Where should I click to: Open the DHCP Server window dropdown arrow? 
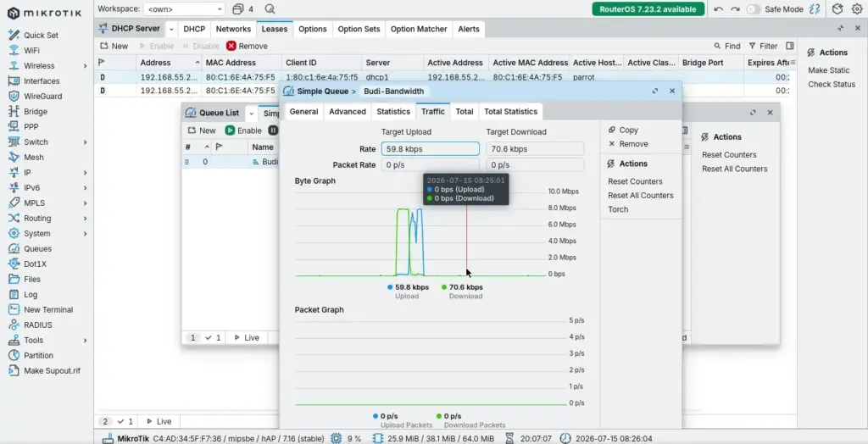[x=171, y=29]
